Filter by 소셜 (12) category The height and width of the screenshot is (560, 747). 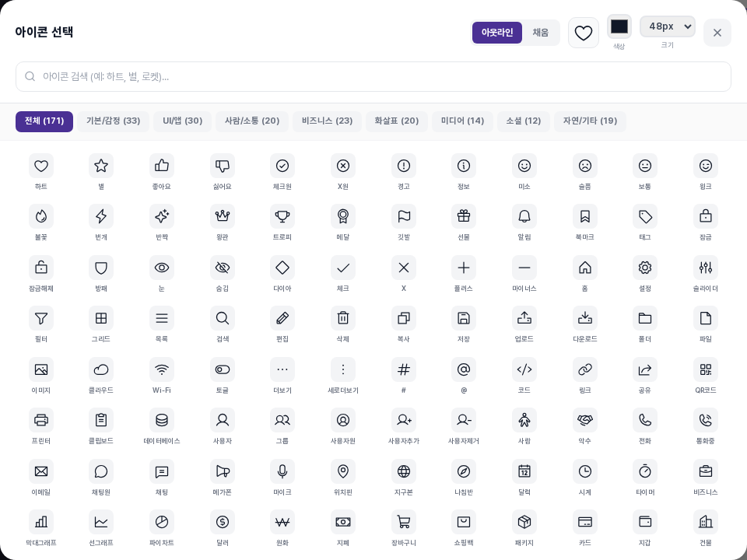[524, 121]
